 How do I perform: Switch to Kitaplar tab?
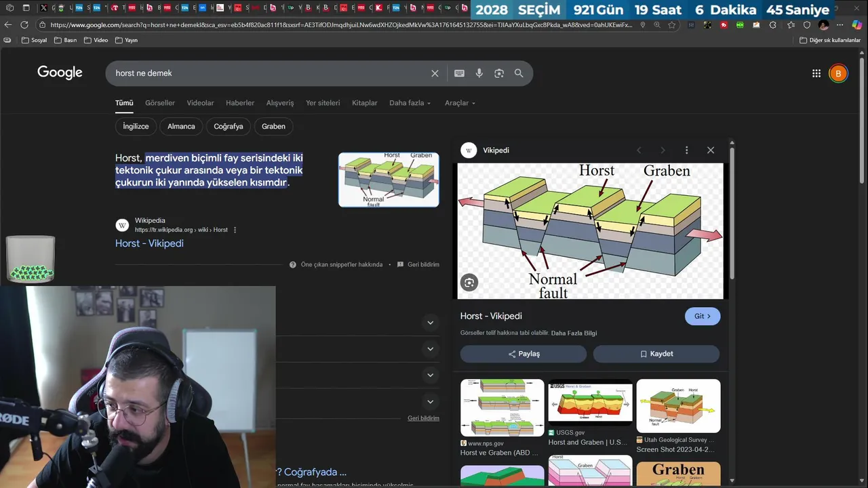[x=364, y=103]
